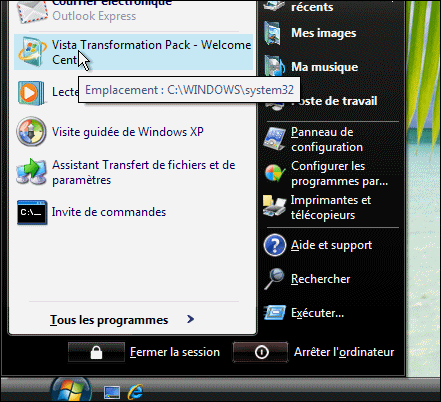Click the Assistant Transfert de fichiers icon
Image resolution: width=441 pixels, height=402 pixels.
click(31, 172)
